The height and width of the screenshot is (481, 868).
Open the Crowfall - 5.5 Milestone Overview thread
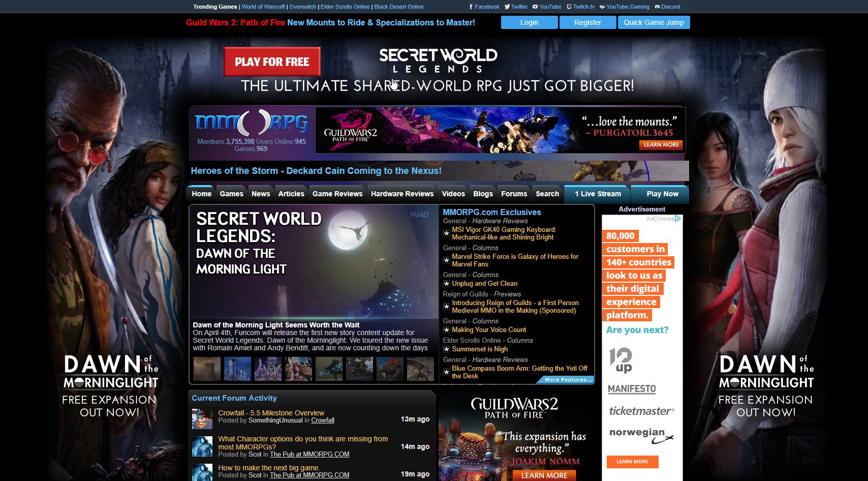(271, 413)
